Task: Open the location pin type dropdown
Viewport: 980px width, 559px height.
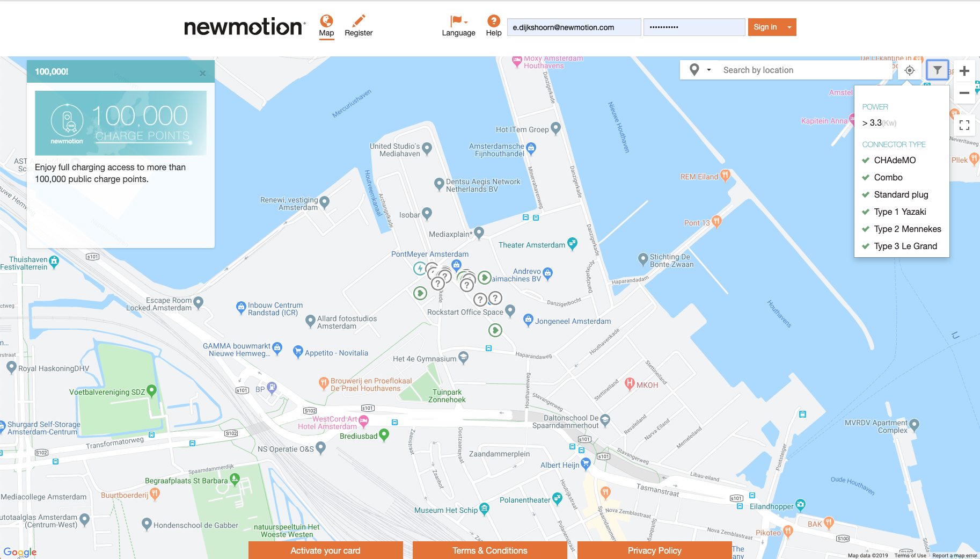Action: 700,70
